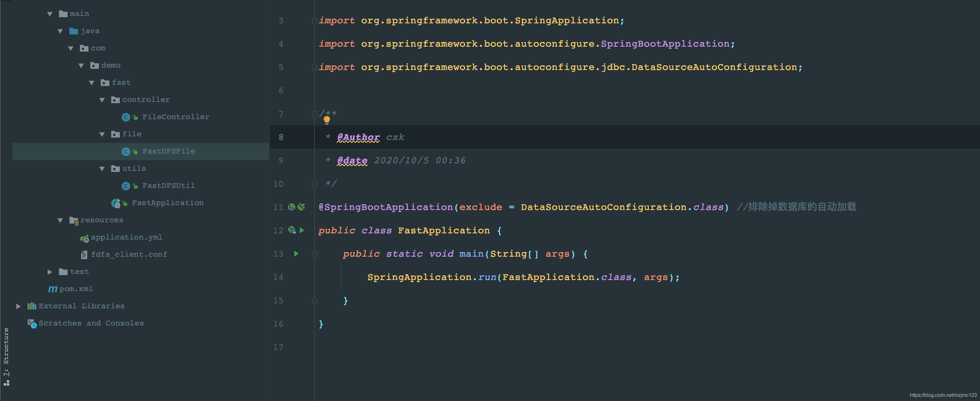Click line number 17 in gutter
This screenshot has height=401, width=980.
278,347
